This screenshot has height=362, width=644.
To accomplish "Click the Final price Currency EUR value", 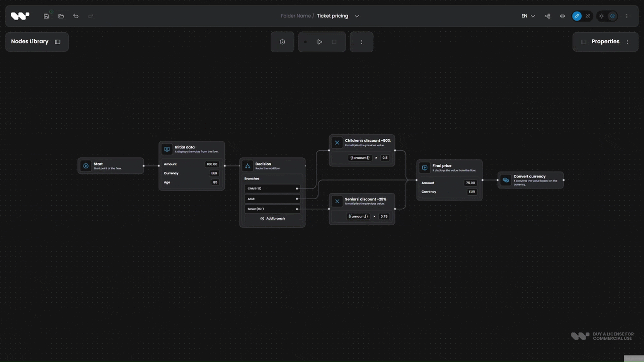I will [x=472, y=192].
